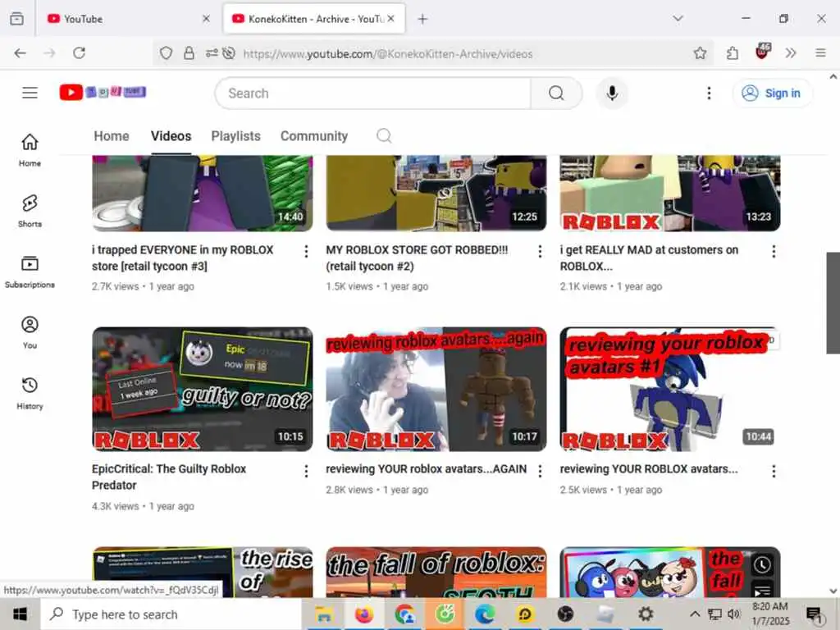Open History in the sidebar
840x630 pixels.
tap(30, 393)
